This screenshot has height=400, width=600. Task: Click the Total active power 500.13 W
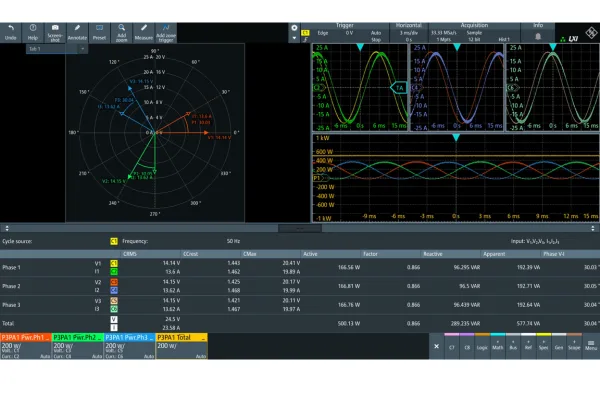click(x=349, y=323)
